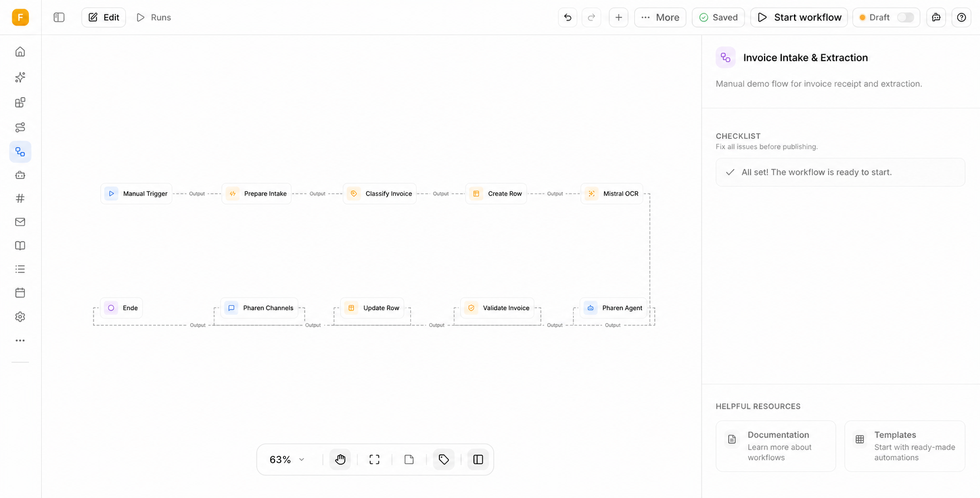This screenshot has height=498, width=980.
Task: Open the More menu
Action: pos(660,17)
